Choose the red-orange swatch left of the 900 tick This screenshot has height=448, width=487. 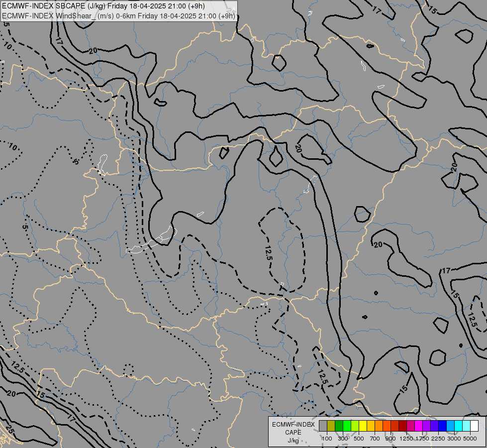click(x=387, y=426)
